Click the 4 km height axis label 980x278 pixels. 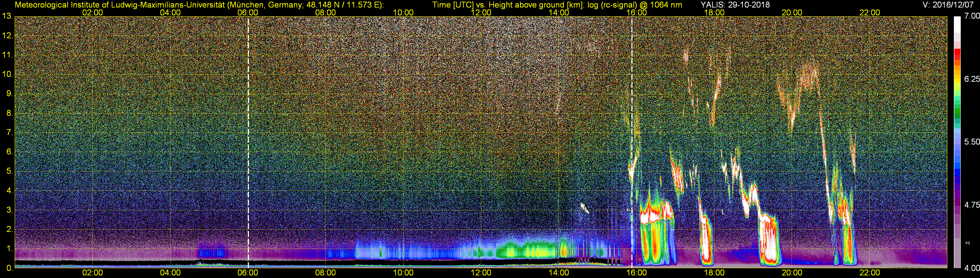point(10,191)
